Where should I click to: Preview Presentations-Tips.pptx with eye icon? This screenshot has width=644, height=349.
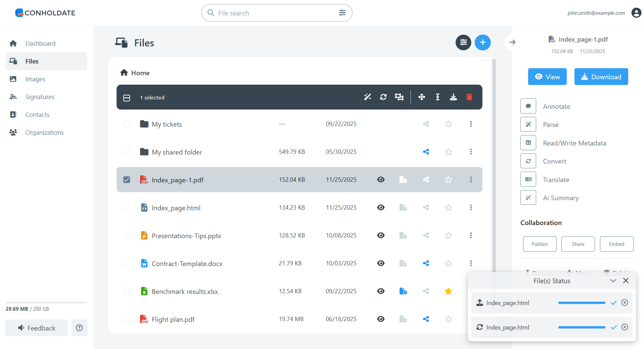(381, 235)
